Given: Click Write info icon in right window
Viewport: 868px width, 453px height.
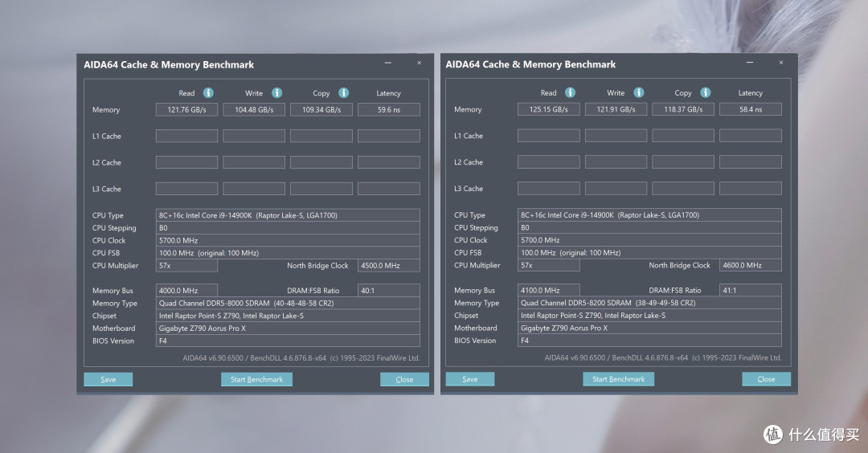Looking at the screenshot, I should click(639, 92).
